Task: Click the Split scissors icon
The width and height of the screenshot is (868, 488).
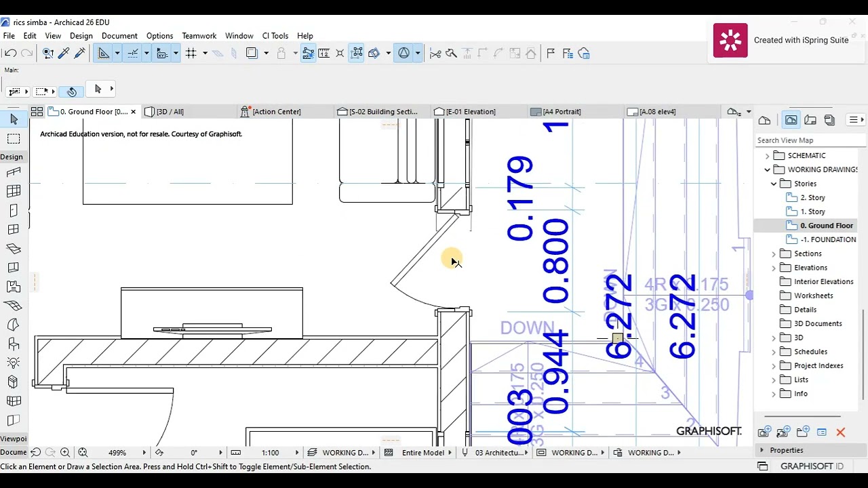Action: [435, 54]
